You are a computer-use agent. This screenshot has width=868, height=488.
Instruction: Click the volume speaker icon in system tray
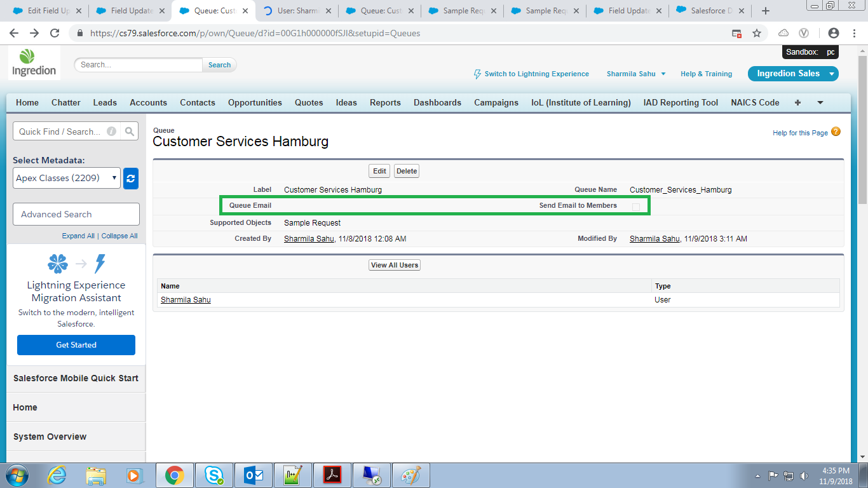pyautogui.click(x=804, y=475)
